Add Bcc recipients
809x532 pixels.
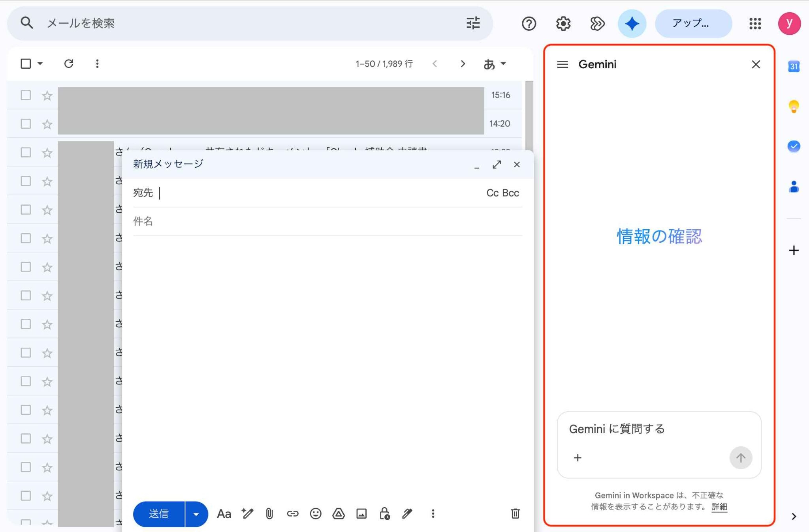coord(510,193)
